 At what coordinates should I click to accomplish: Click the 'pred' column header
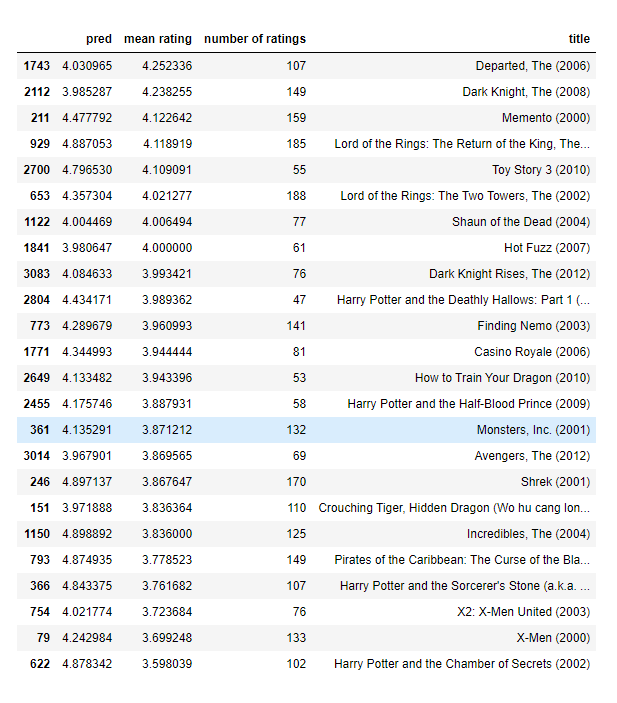[99, 39]
